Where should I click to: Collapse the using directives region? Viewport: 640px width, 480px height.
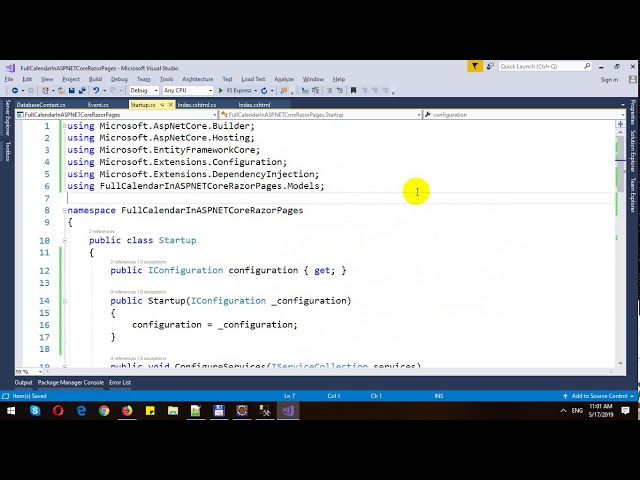tap(64, 126)
